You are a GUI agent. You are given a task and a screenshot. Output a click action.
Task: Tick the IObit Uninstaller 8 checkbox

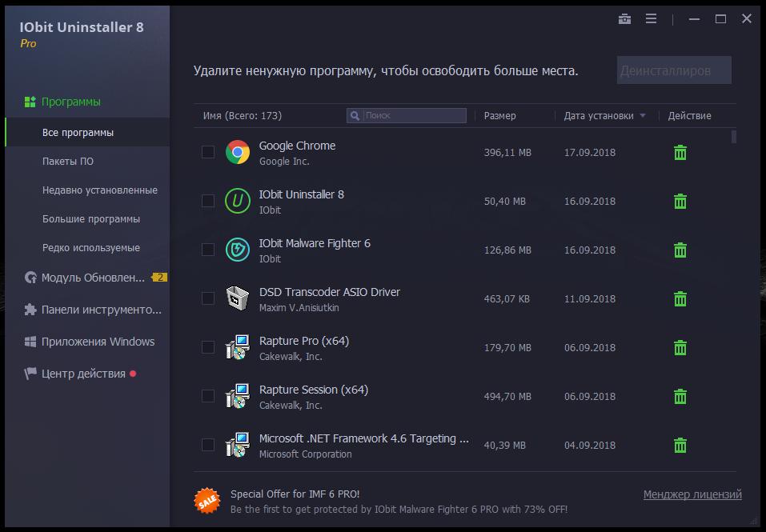click(208, 201)
